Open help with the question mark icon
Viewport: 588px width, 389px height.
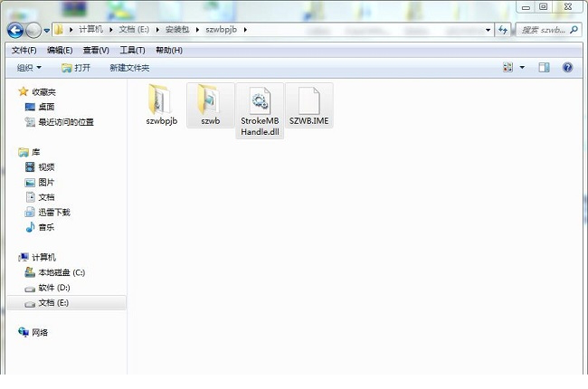click(x=567, y=68)
